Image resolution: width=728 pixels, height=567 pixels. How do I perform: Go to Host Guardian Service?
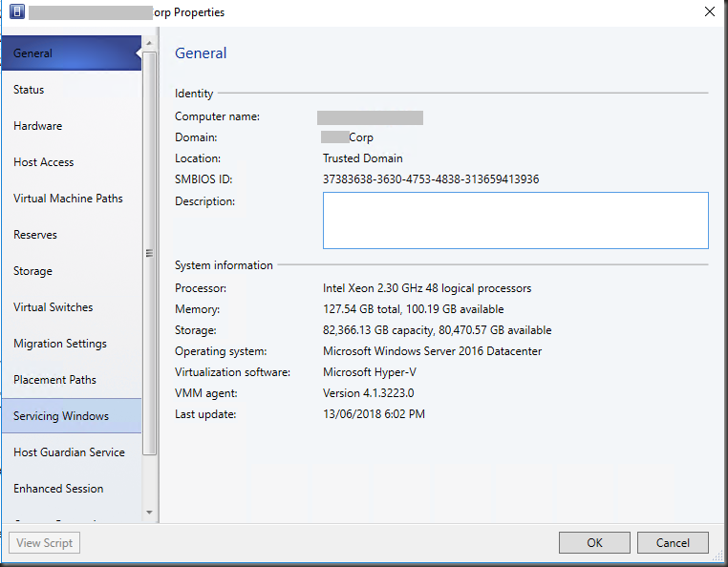coord(71,452)
